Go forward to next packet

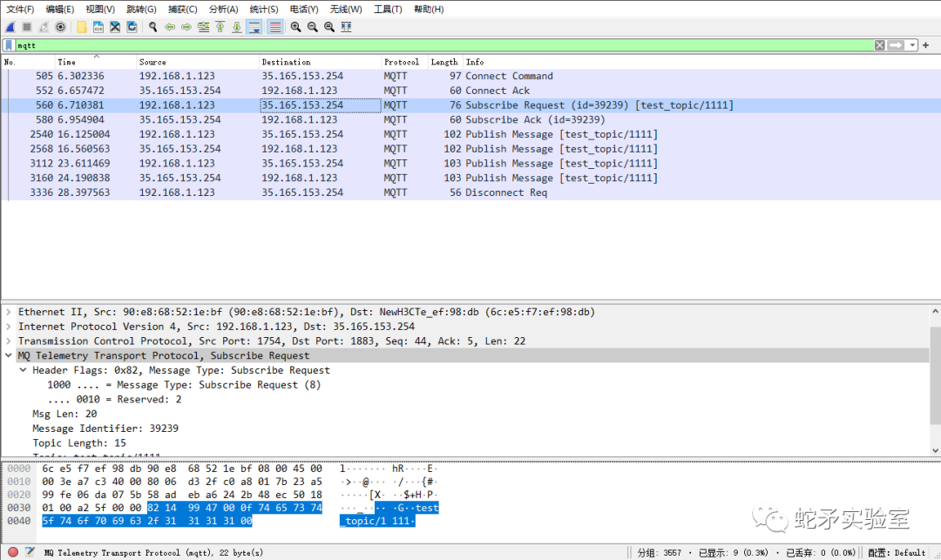click(186, 27)
